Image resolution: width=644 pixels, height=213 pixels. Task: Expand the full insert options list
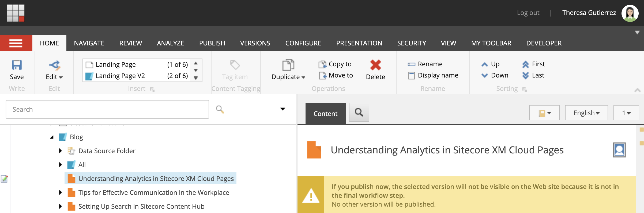click(x=196, y=78)
